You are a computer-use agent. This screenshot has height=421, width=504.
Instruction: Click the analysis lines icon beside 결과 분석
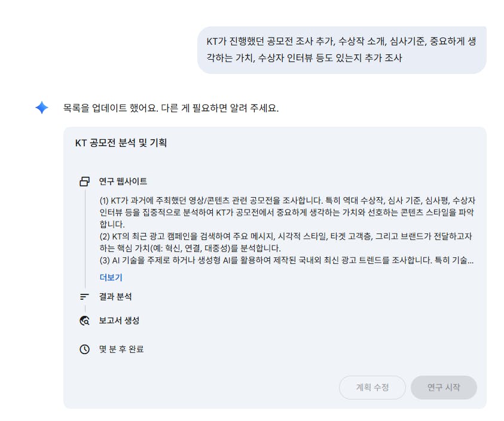click(x=84, y=296)
